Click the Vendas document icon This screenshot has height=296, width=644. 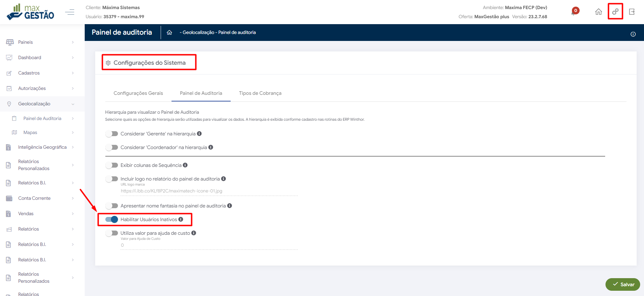[8, 214]
